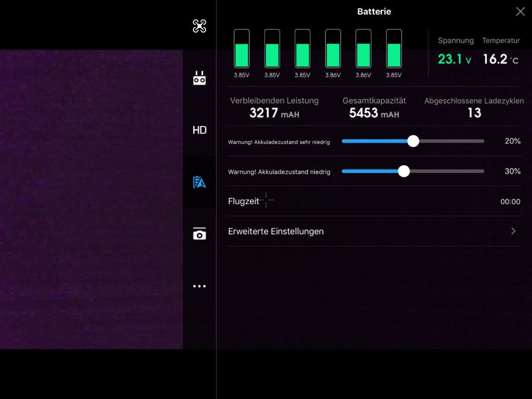Image resolution: width=532 pixels, height=399 pixels.
Task: Click the 'Akkuladezustand sehr niedrig' slider handle
Action: [413, 141]
